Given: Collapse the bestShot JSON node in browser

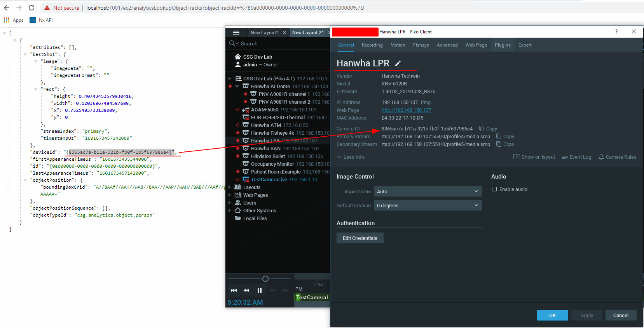Looking at the screenshot, I should click(25, 54).
